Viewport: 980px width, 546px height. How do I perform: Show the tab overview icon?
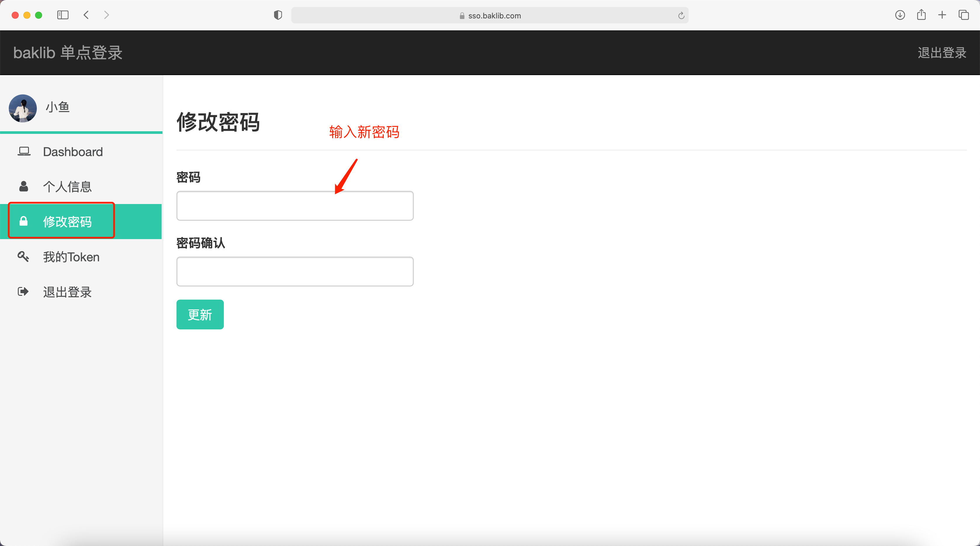point(963,15)
